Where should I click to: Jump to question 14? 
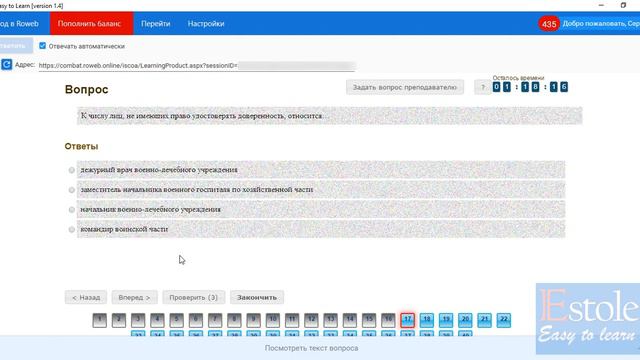(350, 320)
